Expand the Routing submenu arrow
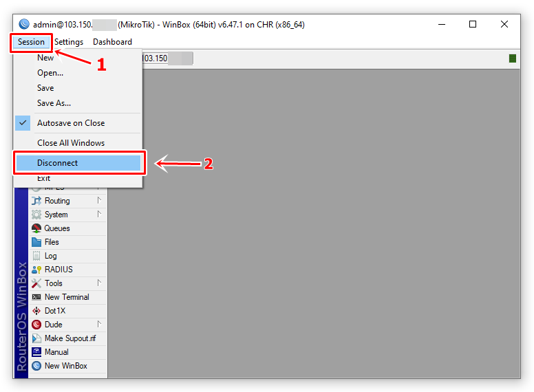 click(x=99, y=201)
